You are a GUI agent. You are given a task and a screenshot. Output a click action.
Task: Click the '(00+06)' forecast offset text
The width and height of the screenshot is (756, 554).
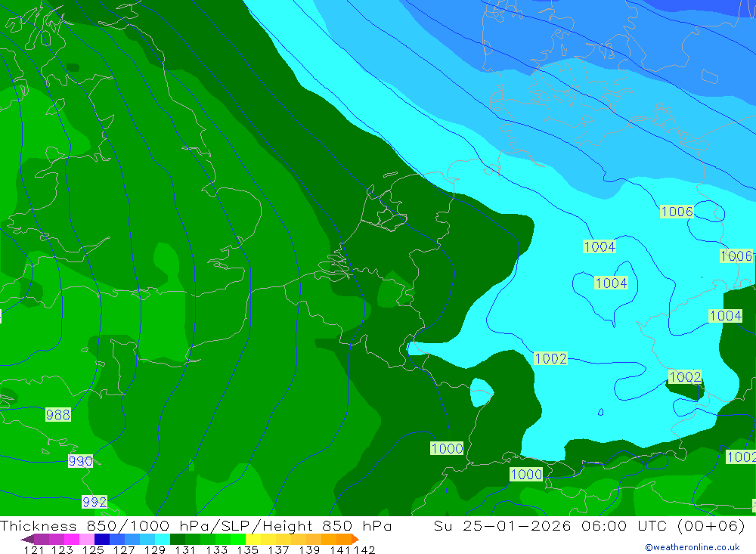point(711,526)
